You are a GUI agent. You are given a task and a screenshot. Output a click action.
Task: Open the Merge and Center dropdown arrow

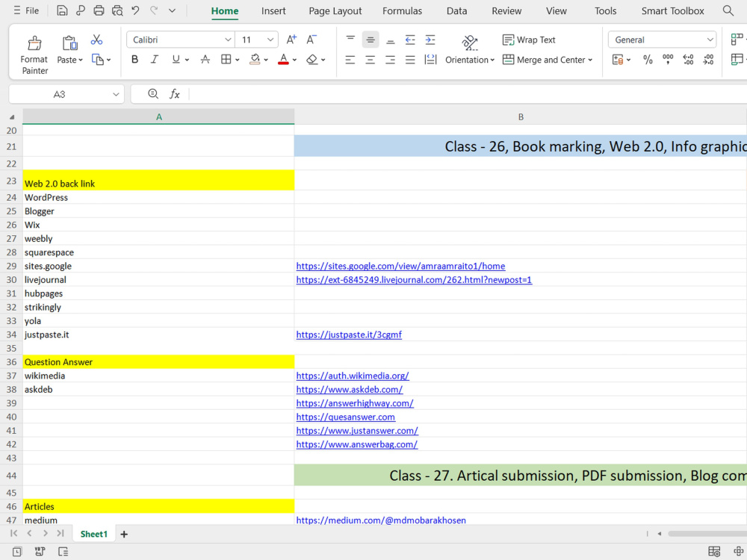coord(590,60)
